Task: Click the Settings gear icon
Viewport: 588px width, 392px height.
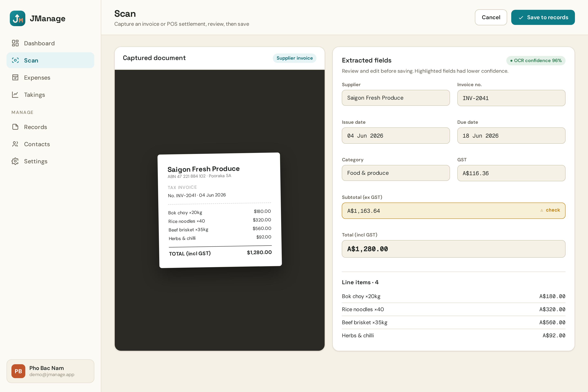Action: 15,161
